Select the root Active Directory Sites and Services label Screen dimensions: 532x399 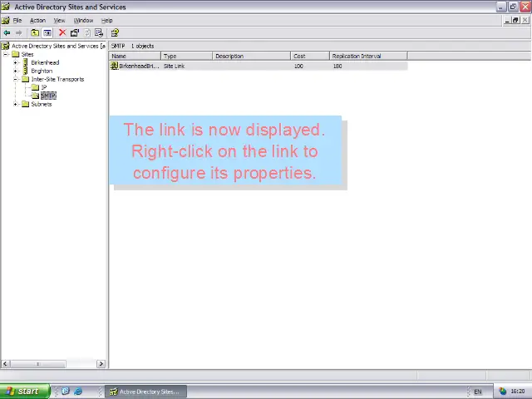pos(58,46)
